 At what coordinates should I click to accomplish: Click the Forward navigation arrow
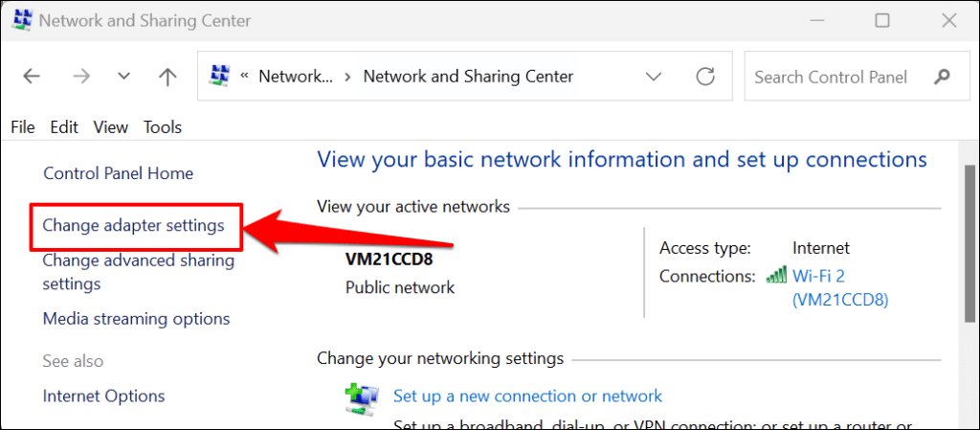click(x=80, y=77)
